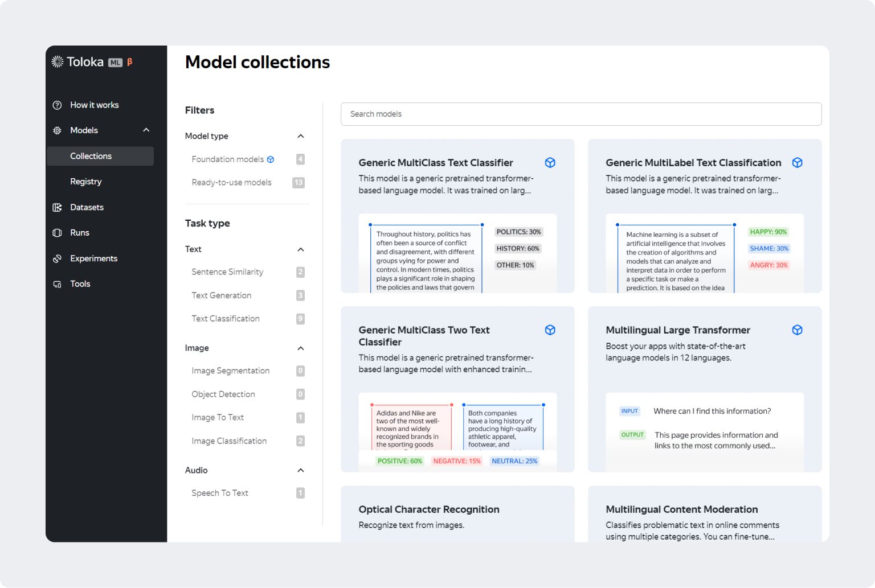The height and width of the screenshot is (588, 875).
Task: Click the POLITICS: 30% label tag
Action: (x=518, y=232)
